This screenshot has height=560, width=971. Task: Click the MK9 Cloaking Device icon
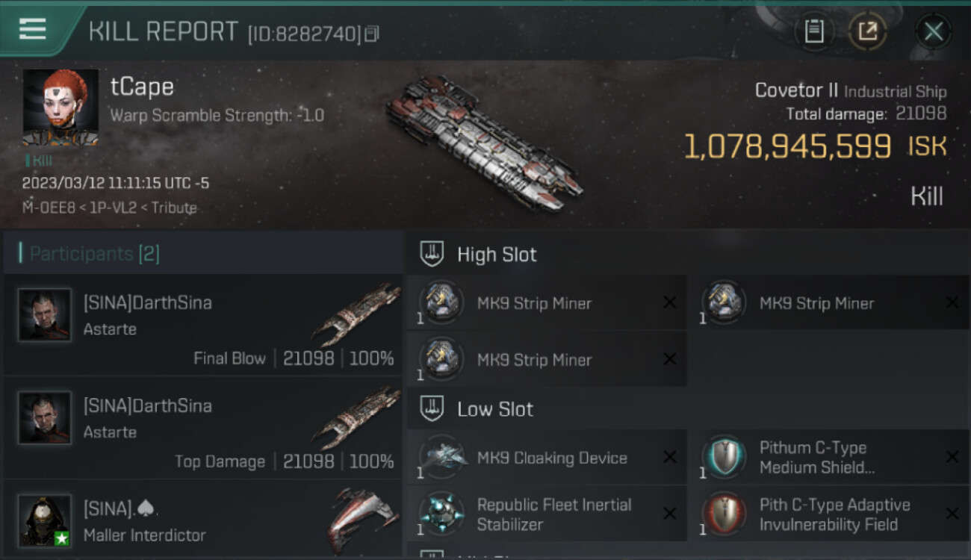[441, 457]
